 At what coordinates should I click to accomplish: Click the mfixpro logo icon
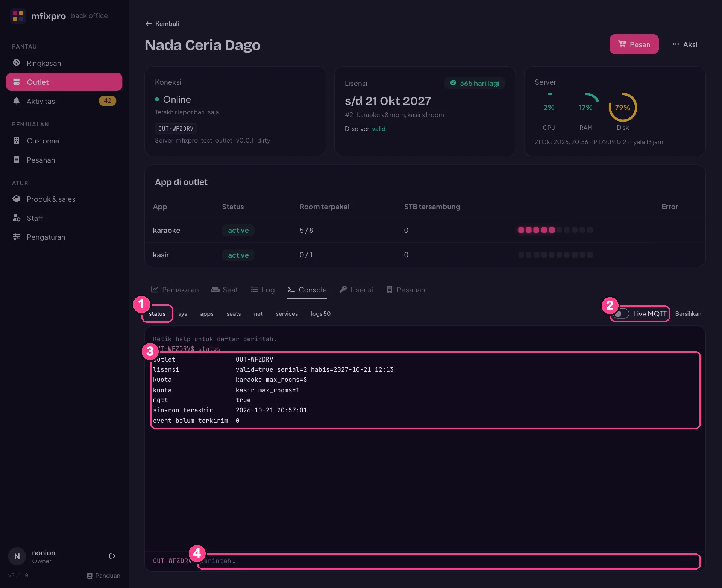pos(18,16)
